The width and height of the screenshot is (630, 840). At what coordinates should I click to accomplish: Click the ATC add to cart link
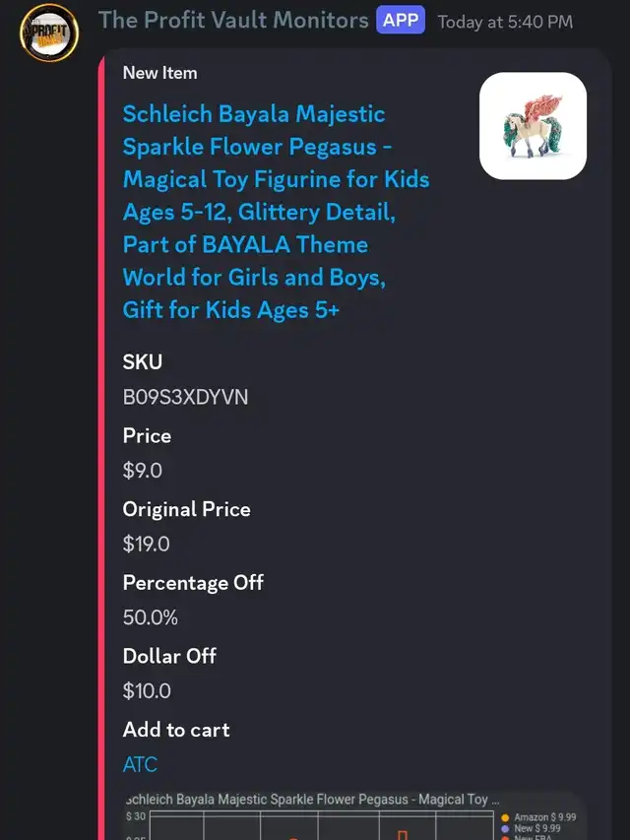[140, 764]
